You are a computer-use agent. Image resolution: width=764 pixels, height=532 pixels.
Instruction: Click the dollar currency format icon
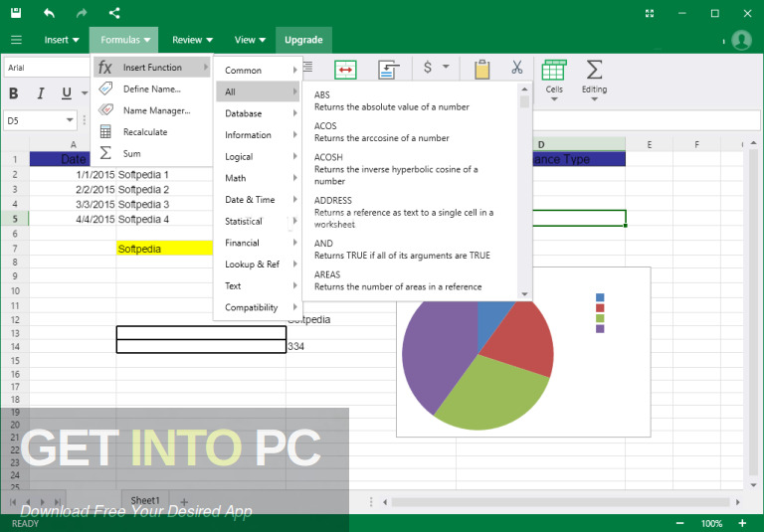[x=428, y=67]
